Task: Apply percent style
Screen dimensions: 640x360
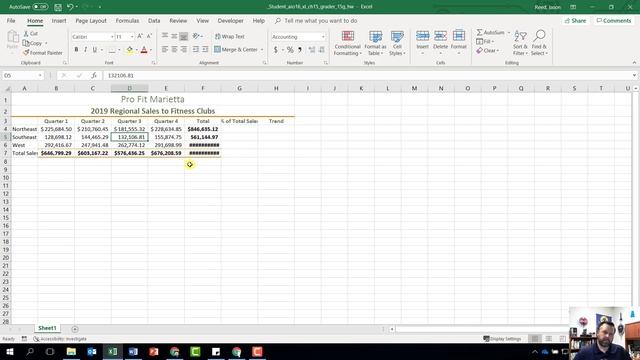Action: coord(290,50)
